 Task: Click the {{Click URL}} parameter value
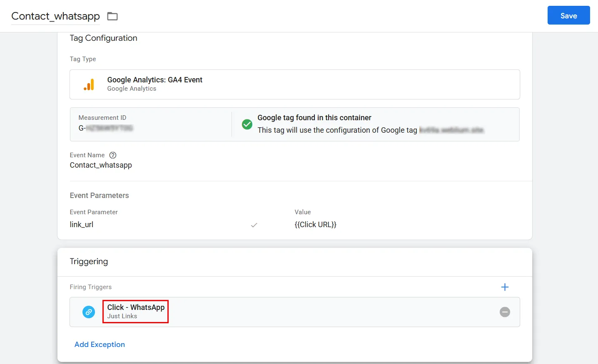tap(315, 225)
